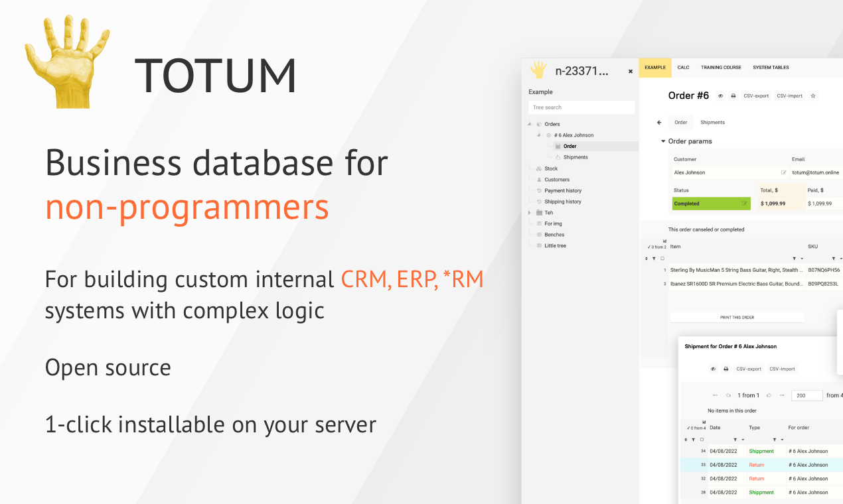
Task: Select the Shipments sub-tab
Action: tap(713, 123)
